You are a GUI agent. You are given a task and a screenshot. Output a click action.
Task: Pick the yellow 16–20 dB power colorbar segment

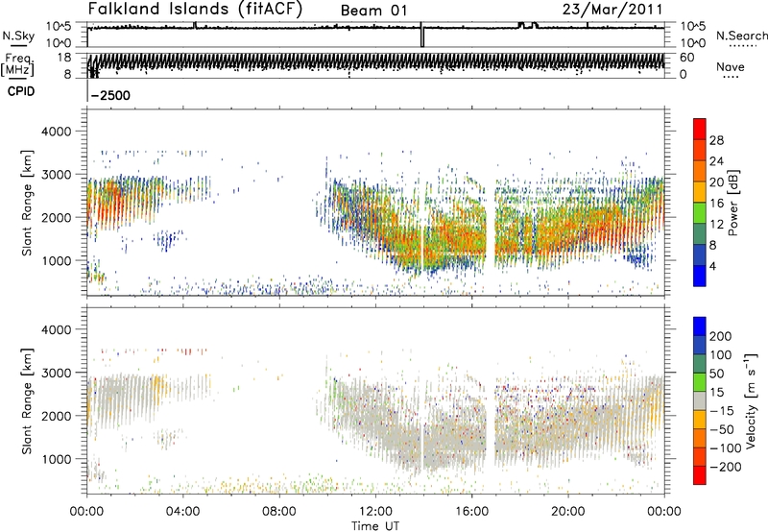[x=700, y=191]
